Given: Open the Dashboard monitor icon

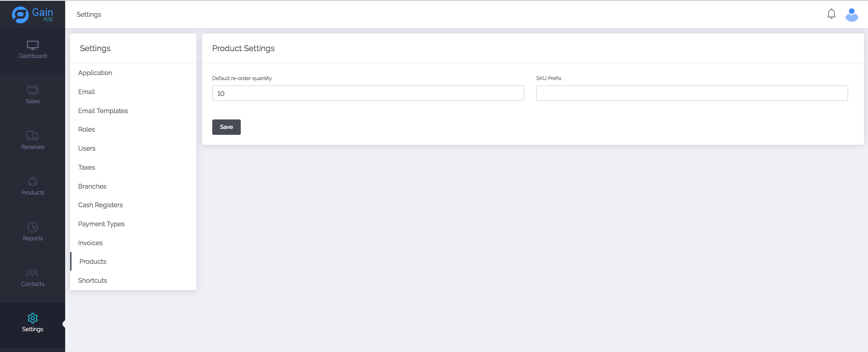Looking at the screenshot, I should click(x=33, y=45).
